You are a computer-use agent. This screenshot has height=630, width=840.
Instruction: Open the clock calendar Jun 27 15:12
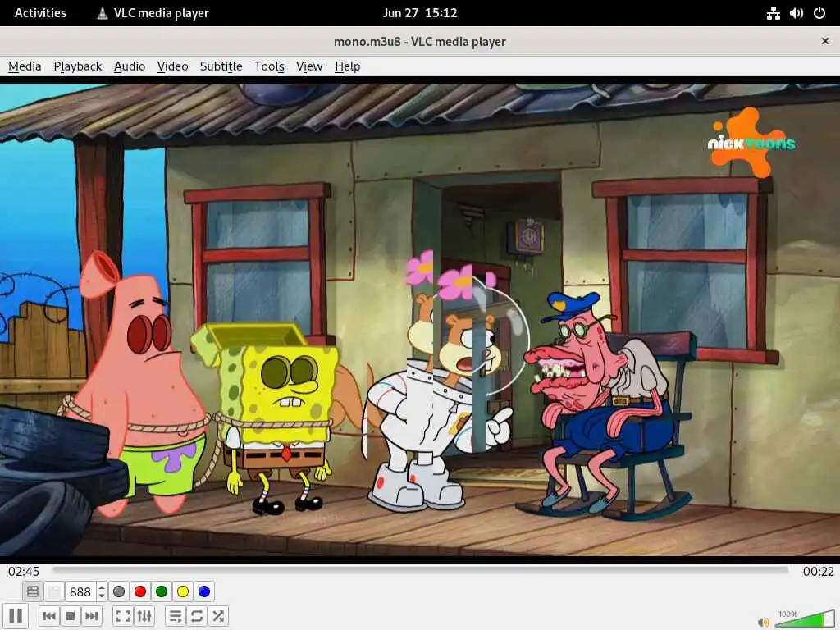pyautogui.click(x=420, y=13)
